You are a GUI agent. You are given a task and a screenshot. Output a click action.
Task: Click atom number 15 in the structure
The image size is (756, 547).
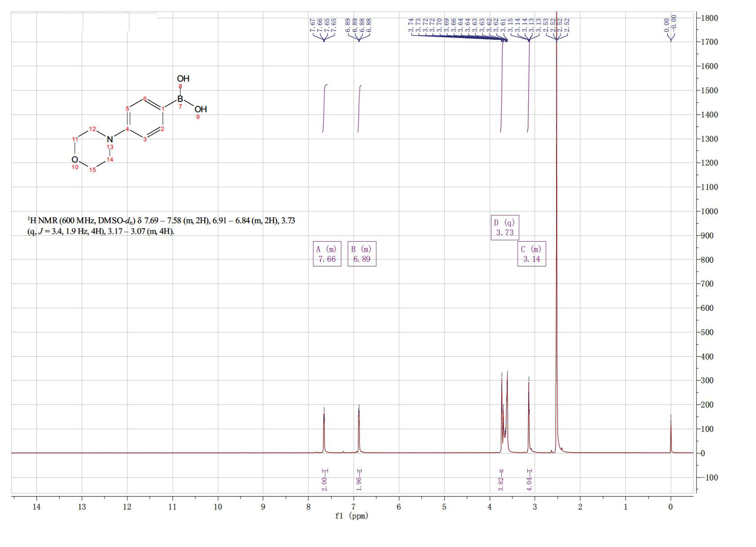[x=93, y=170]
